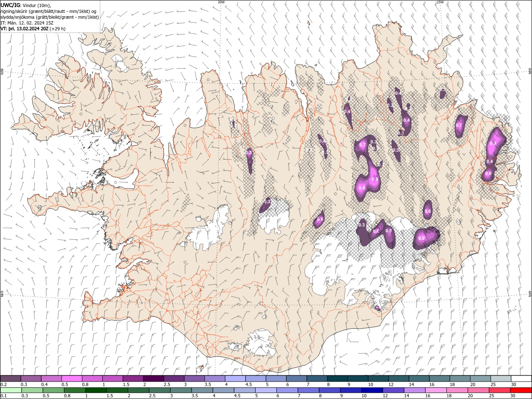
Task: Click the 'UWC/IG' title text
Action: 10,5
